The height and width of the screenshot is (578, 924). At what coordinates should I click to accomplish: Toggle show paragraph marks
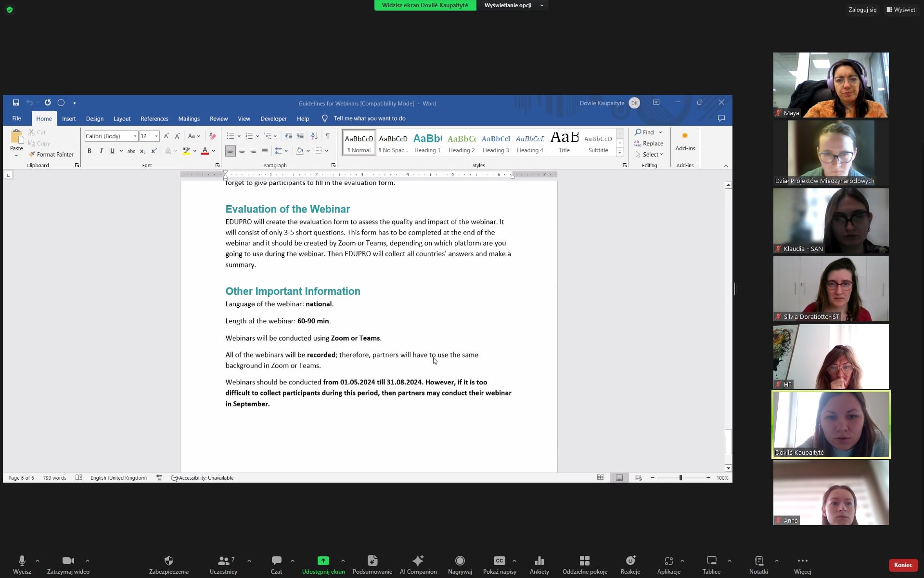point(328,136)
